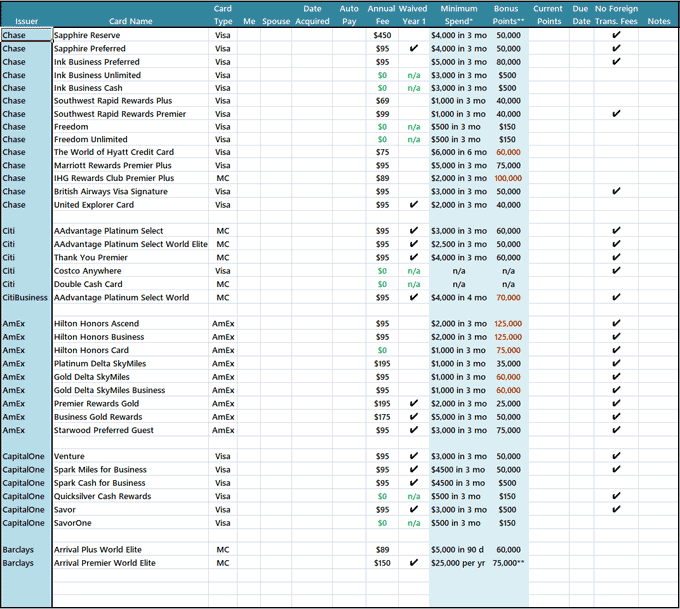Select Southwest Rapid Rewards Plus cell
Image resolution: width=680 pixels, height=609 pixels.
pyautogui.click(x=130, y=101)
